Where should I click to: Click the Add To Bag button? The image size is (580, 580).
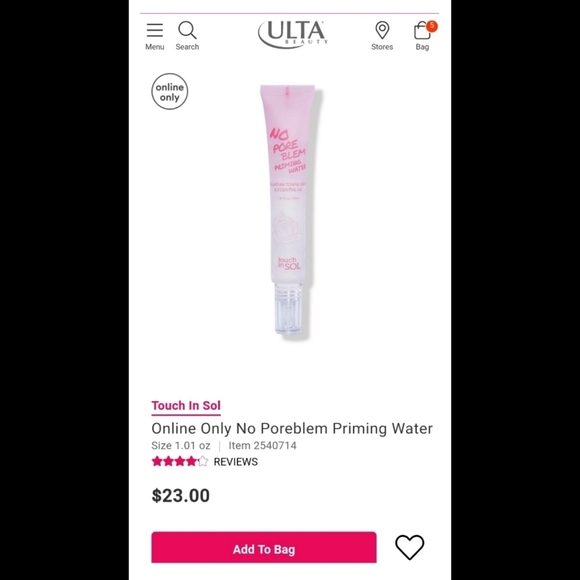click(x=264, y=547)
